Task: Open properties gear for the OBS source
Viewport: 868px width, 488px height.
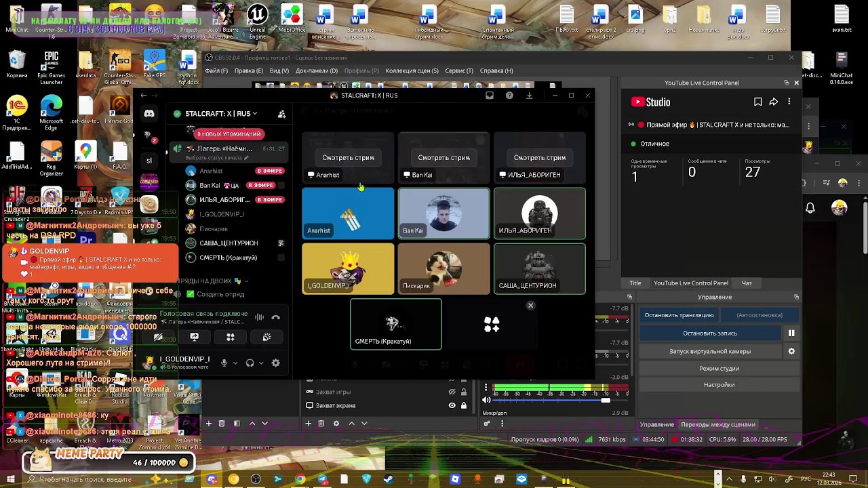Action: coord(336,424)
